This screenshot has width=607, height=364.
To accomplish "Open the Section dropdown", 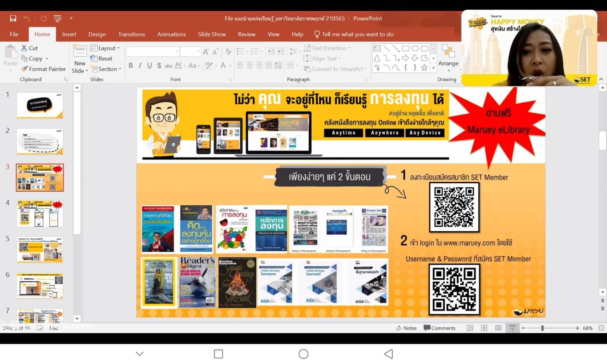I will 105,69.
